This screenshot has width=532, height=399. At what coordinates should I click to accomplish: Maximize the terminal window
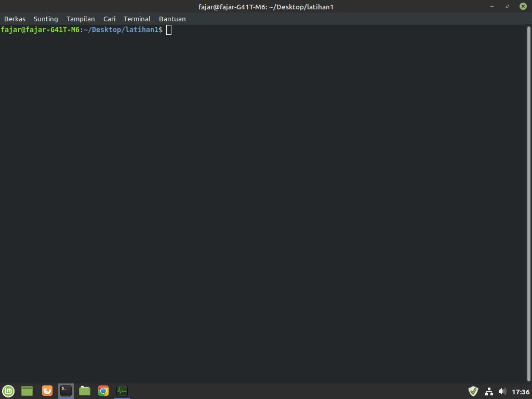tap(507, 6)
